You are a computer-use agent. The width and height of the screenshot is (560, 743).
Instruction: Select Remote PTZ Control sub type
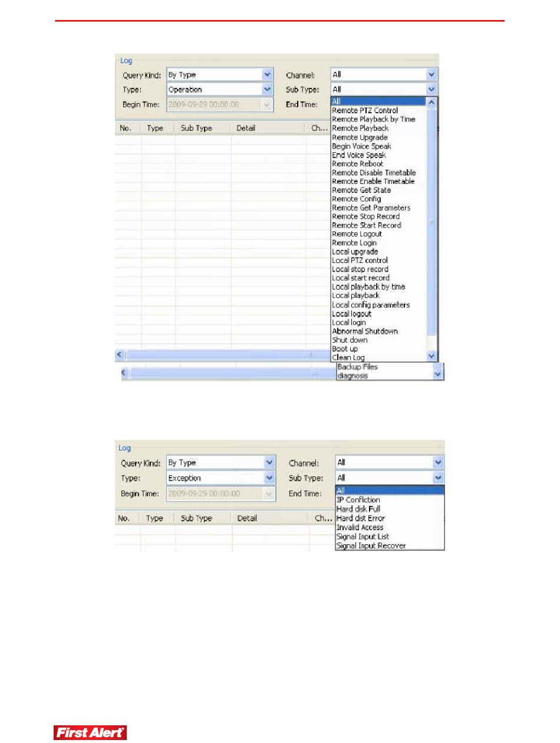(x=365, y=110)
